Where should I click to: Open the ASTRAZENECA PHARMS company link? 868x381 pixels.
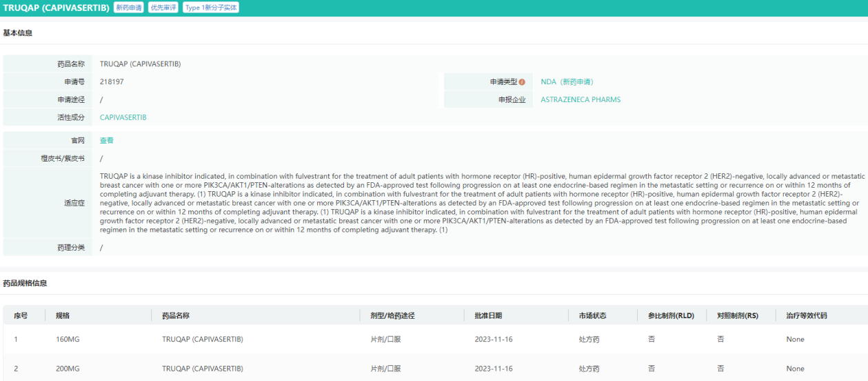click(x=581, y=99)
